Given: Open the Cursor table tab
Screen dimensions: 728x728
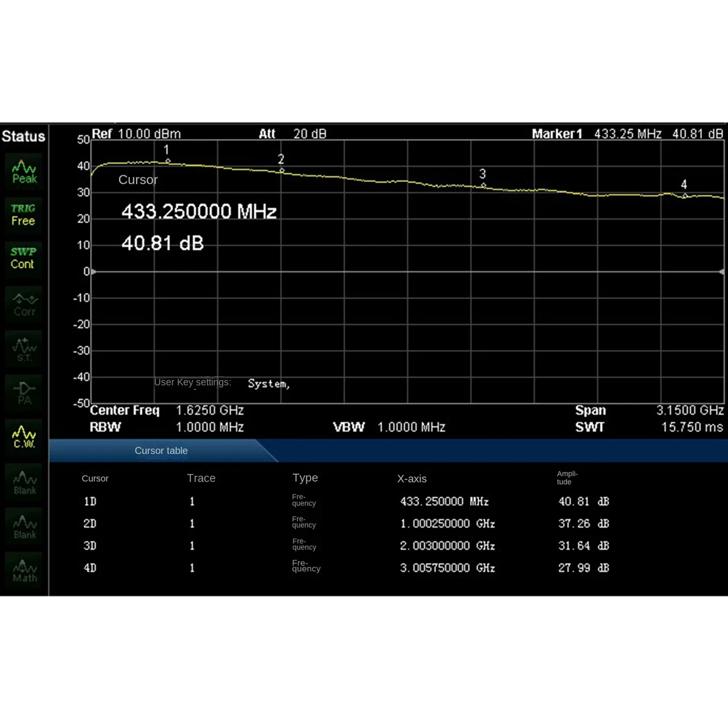Looking at the screenshot, I should 161,451.
